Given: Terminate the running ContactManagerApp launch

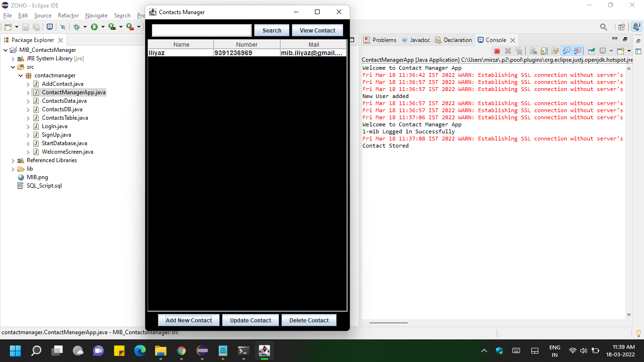Looking at the screenshot, I should (x=497, y=50).
